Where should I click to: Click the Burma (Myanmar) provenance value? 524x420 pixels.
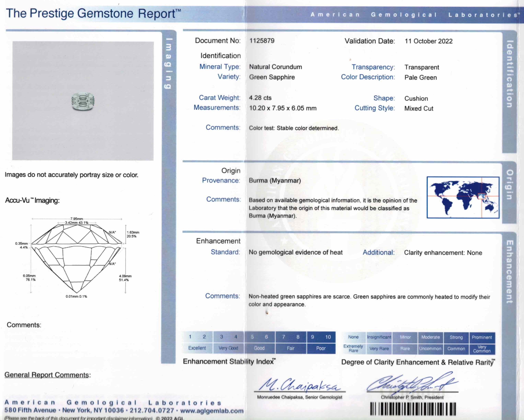[275, 181]
